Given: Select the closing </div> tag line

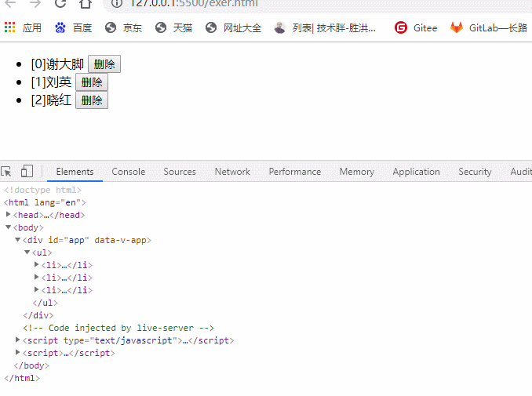Looking at the screenshot, I should (x=38, y=315).
